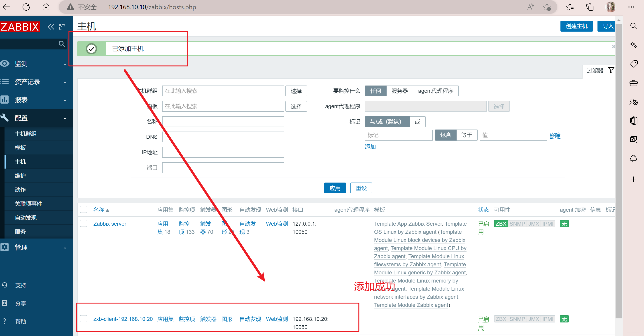Reload the page with the refresh icon
The width and height of the screenshot is (644, 336).
tap(26, 7)
